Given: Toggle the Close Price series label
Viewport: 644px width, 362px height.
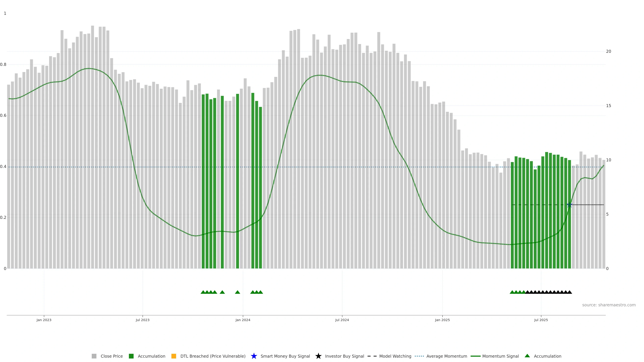Looking at the screenshot, I should (112, 356).
